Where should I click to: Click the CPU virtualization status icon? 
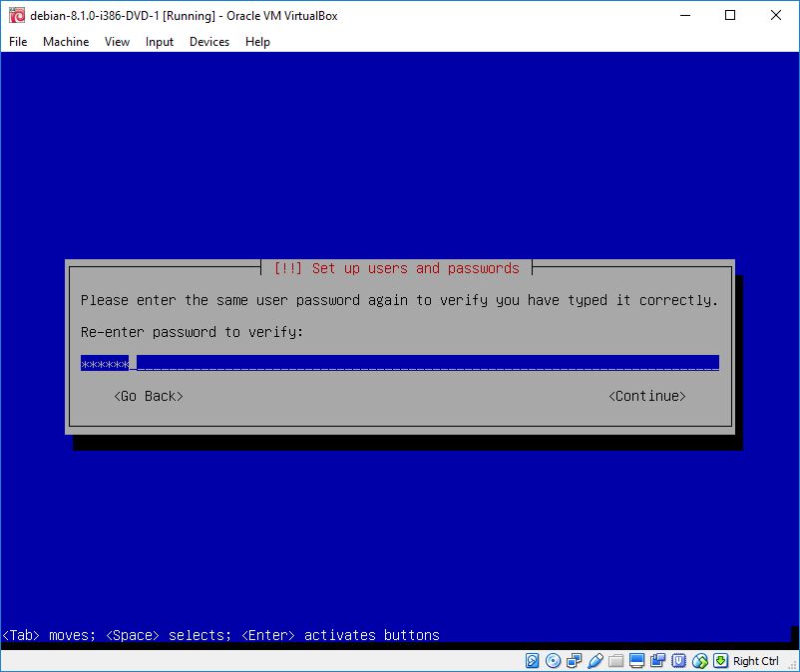coord(678,661)
